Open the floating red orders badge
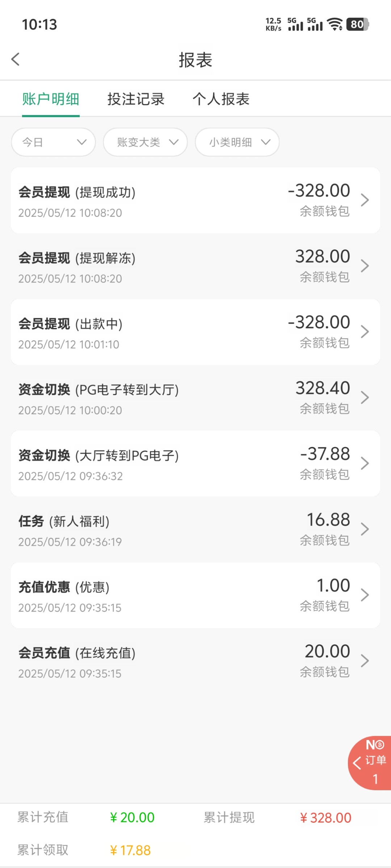Screen dimensions: 391x868 [370, 763]
